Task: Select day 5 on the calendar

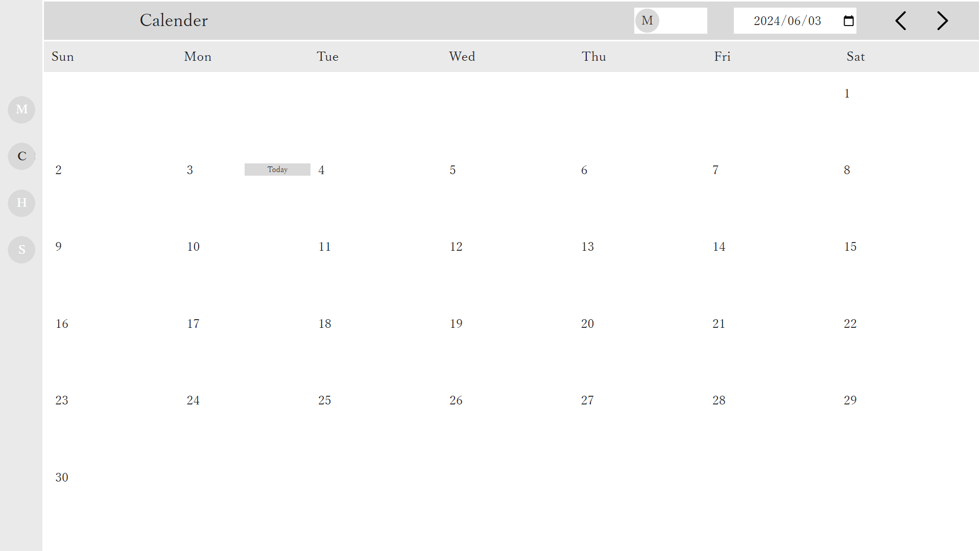Action: [452, 170]
